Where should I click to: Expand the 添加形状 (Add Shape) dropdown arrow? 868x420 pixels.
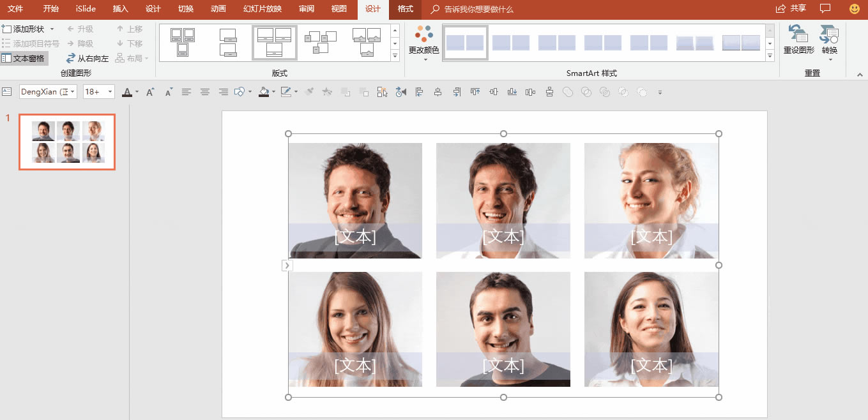(52, 28)
